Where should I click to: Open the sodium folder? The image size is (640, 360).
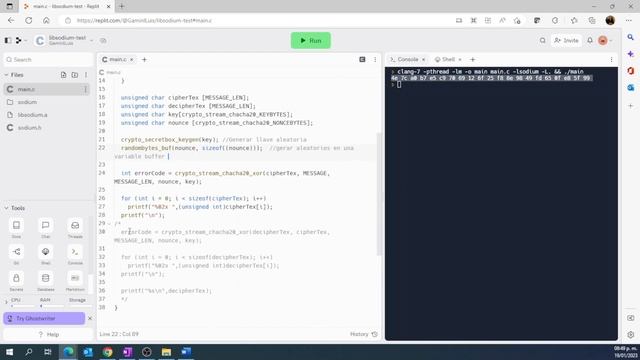click(x=27, y=102)
